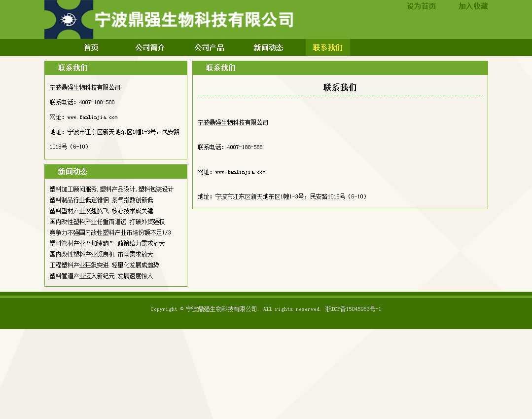Open news 工程塑料产业狂飙突进
This screenshot has height=419, width=532.
pos(104,266)
